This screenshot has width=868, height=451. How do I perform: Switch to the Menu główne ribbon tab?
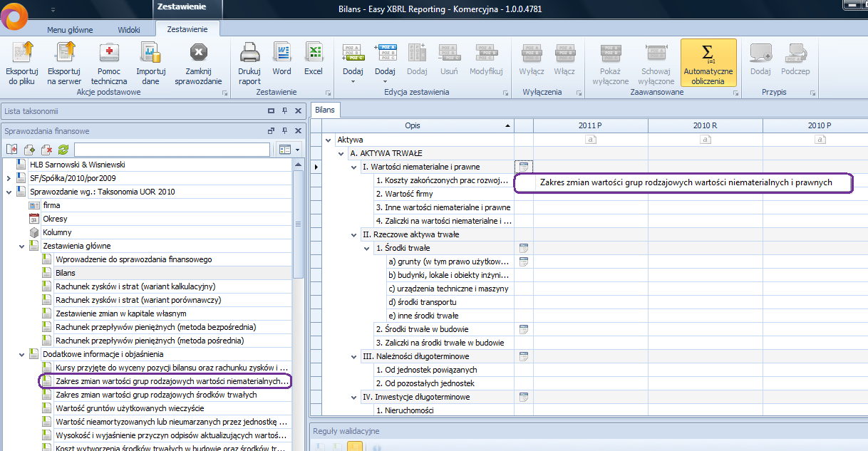[69, 30]
